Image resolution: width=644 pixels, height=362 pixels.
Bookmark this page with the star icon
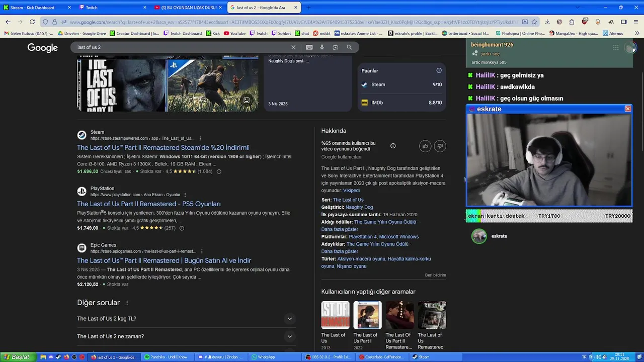click(x=534, y=22)
